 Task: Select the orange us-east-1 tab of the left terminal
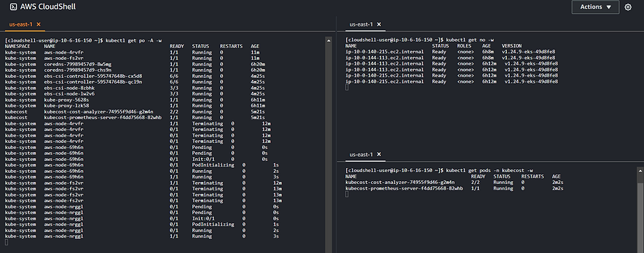[21, 24]
